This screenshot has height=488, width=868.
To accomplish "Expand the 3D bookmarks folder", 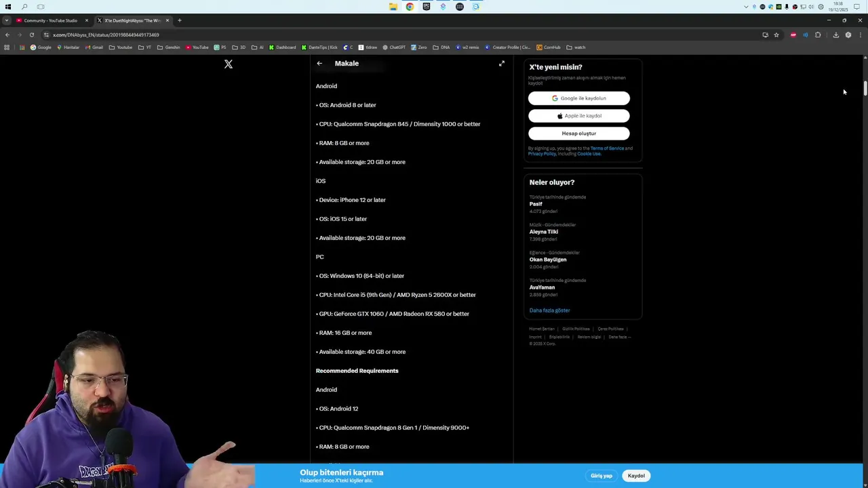I will click(x=239, y=47).
